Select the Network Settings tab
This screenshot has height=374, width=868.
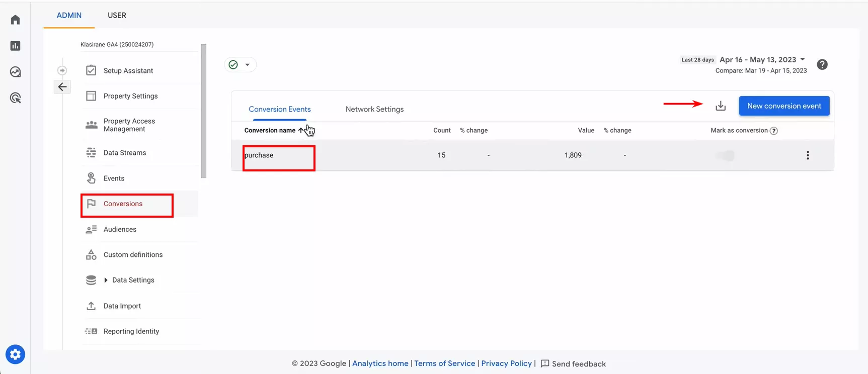click(x=374, y=109)
